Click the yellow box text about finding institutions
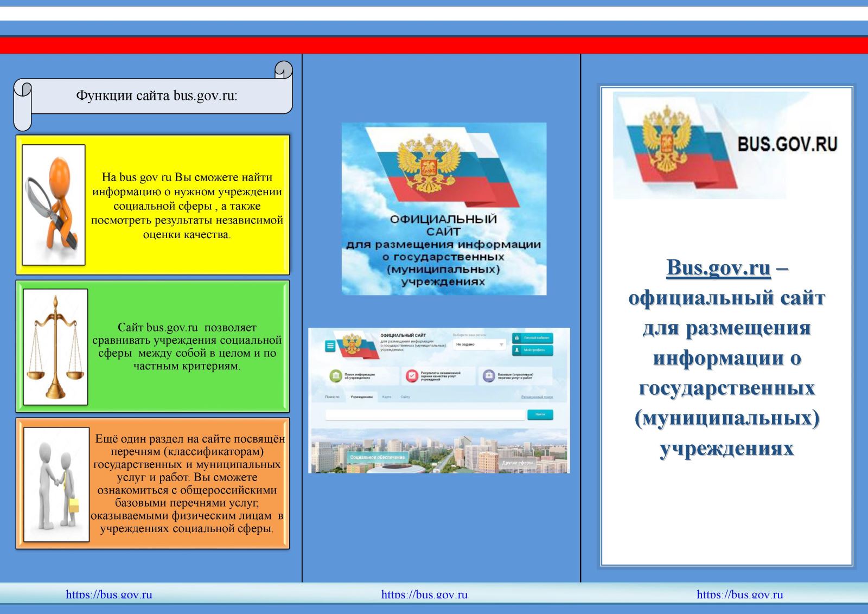This screenshot has height=614, width=868. 187,206
